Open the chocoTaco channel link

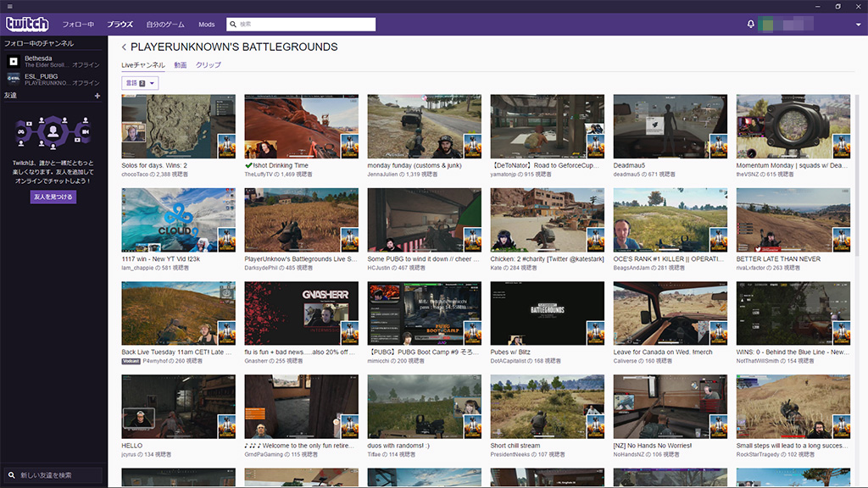[135, 174]
